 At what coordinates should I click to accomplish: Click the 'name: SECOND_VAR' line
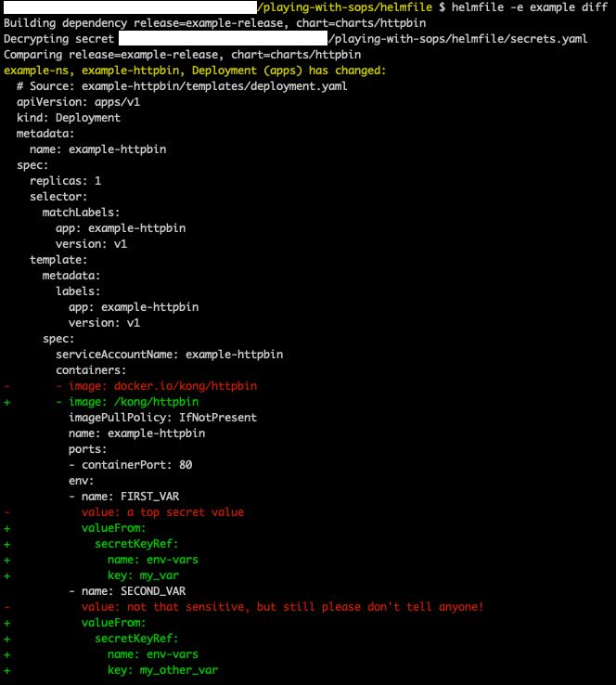click(127, 591)
